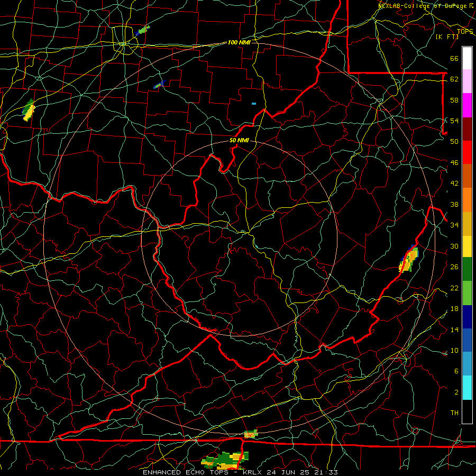Image resolution: width=476 pixels, height=476 pixels.
Task: Click the "54" legend value
Action: [x=454, y=121]
